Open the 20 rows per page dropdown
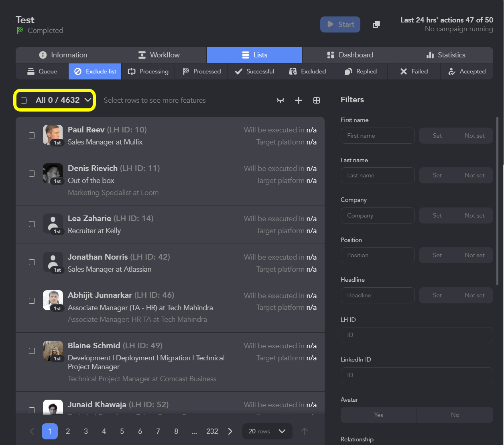 pyautogui.click(x=267, y=431)
